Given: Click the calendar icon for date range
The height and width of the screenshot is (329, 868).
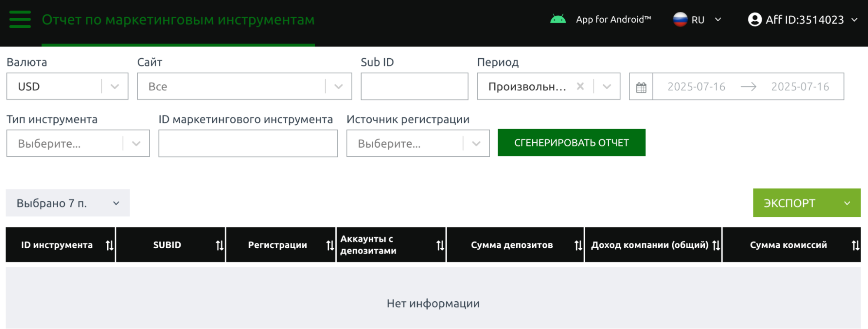Looking at the screenshot, I should coord(641,87).
